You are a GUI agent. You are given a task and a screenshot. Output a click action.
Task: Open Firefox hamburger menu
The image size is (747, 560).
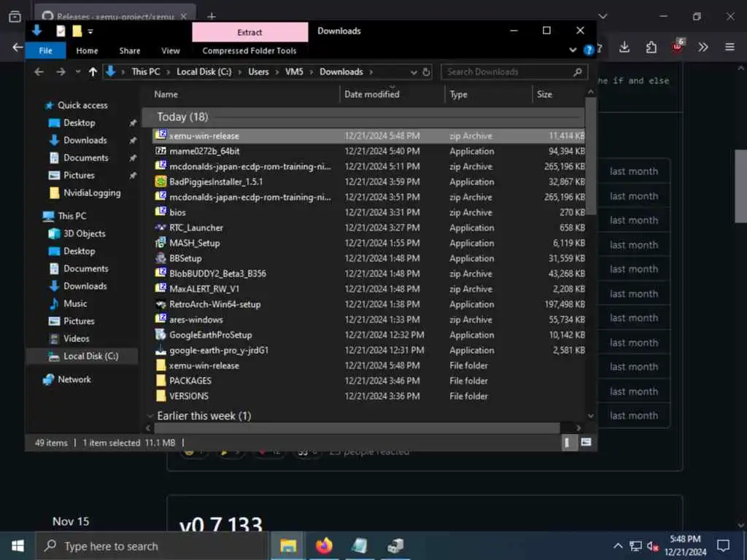729,47
